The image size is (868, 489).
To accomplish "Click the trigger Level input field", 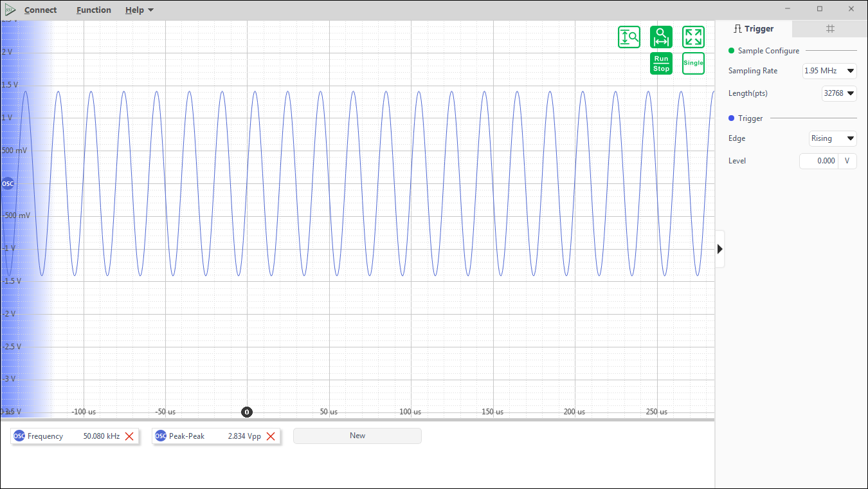I will (819, 161).
